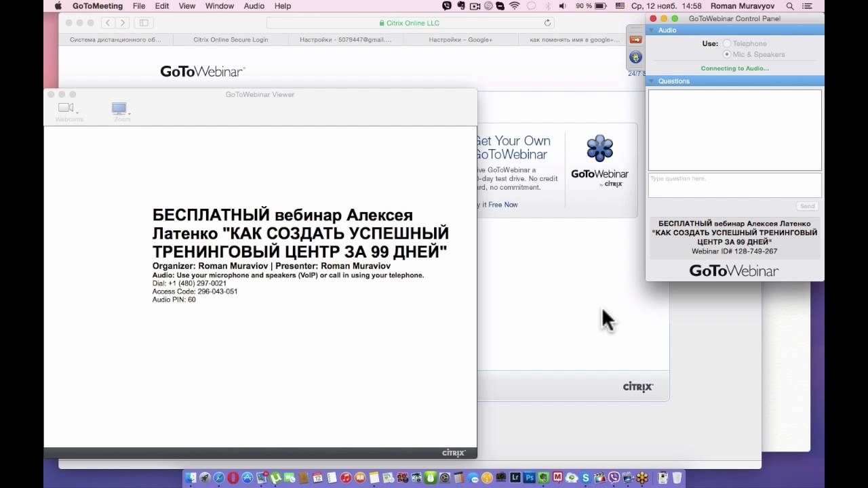Click the keyboard input flag icon

620,6
